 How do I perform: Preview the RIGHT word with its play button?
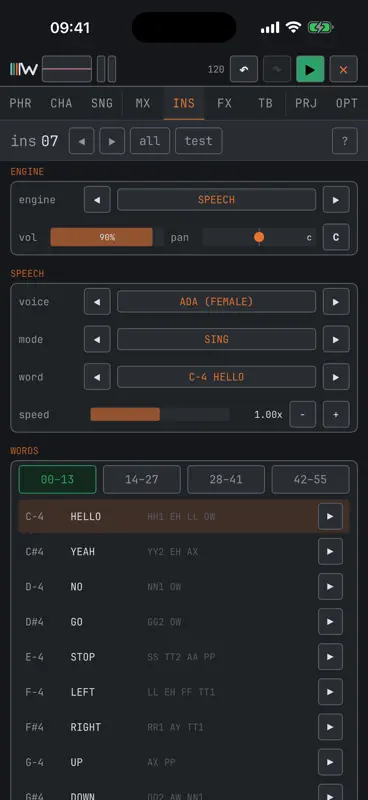[330, 727]
